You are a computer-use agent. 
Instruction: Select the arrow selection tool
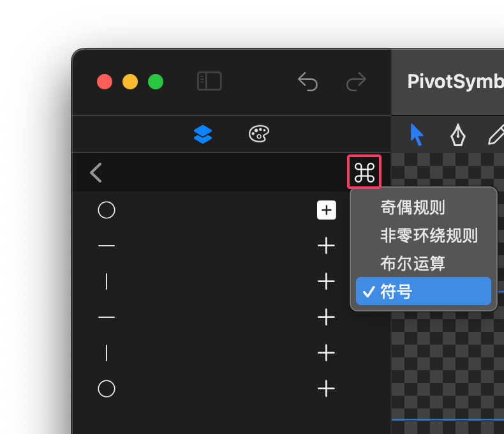(x=417, y=135)
